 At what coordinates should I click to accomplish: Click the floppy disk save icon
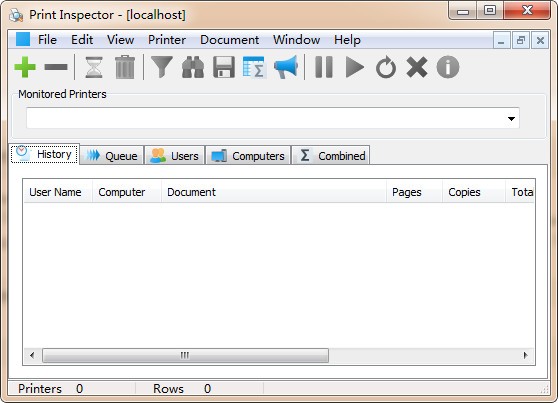[x=224, y=67]
